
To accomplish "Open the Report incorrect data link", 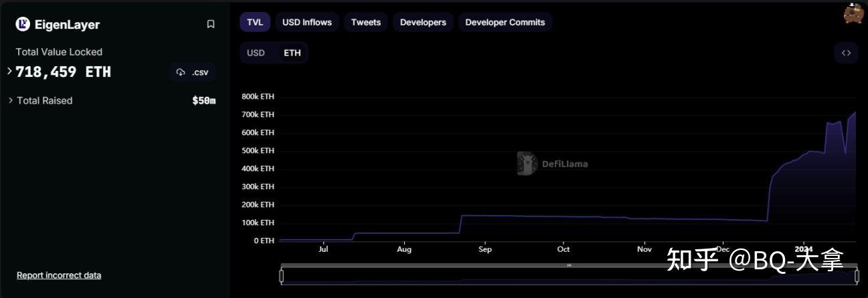I will pos(59,275).
